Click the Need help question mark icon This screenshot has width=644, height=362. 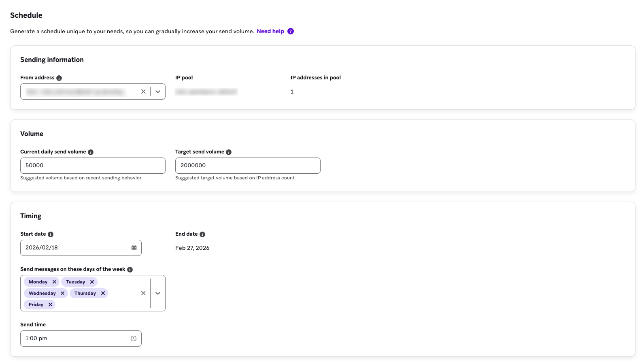290,31
